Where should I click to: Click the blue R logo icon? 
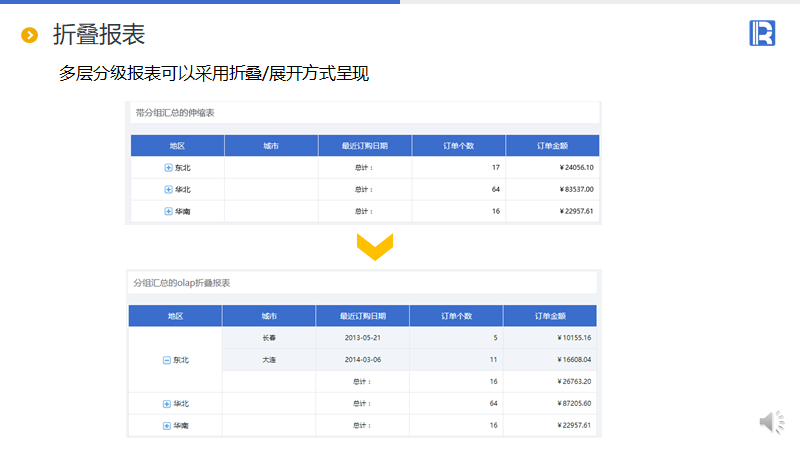tap(762, 33)
